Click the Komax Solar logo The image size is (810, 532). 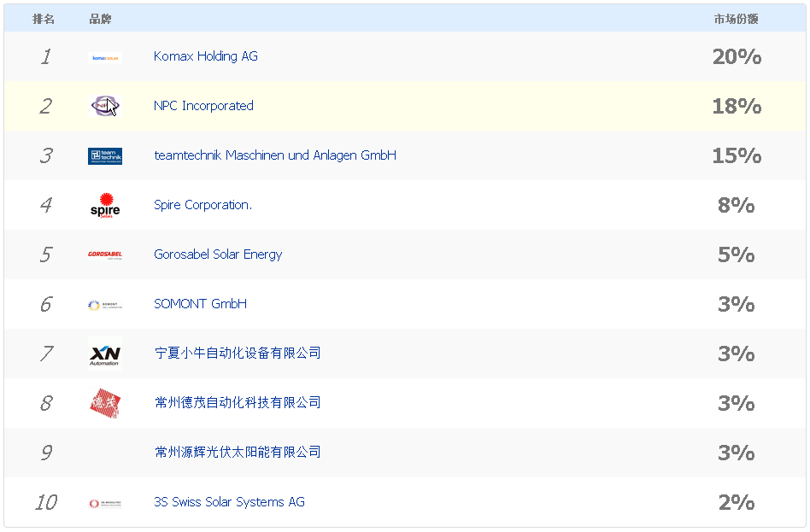104,58
